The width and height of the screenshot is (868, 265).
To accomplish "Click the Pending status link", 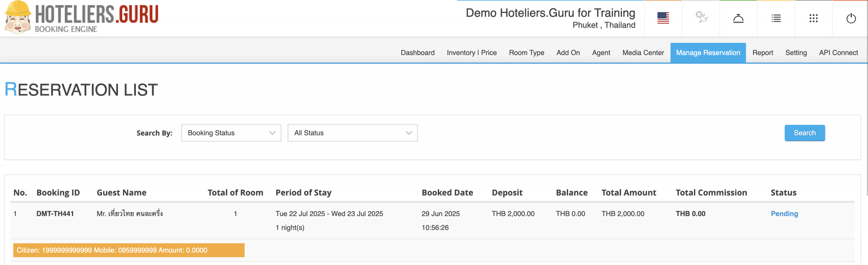I will coord(784,214).
